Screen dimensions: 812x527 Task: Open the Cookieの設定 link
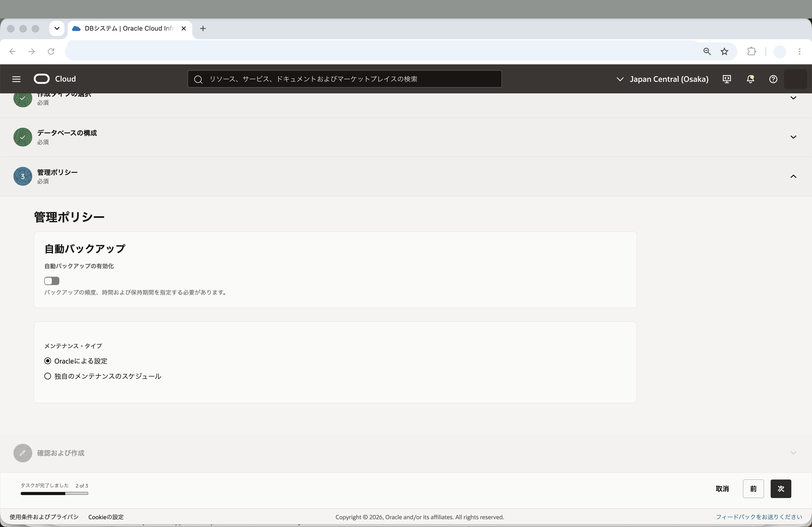pos(106,517)
